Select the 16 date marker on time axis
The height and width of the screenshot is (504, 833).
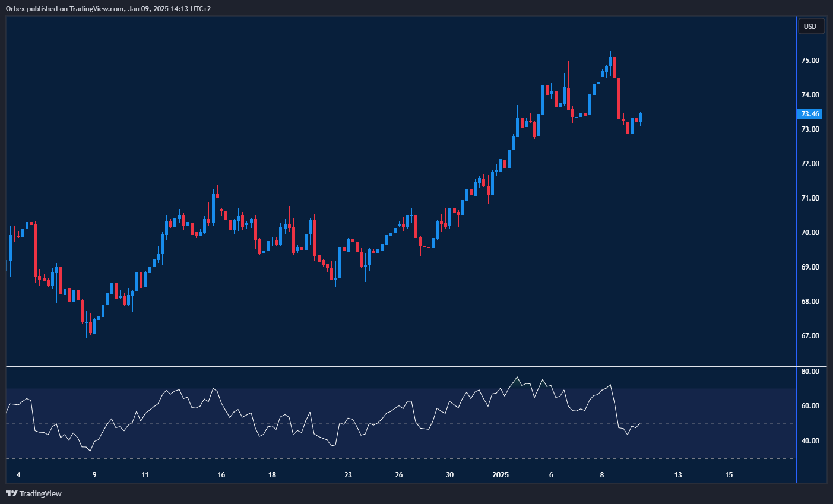tap(221, 475)
